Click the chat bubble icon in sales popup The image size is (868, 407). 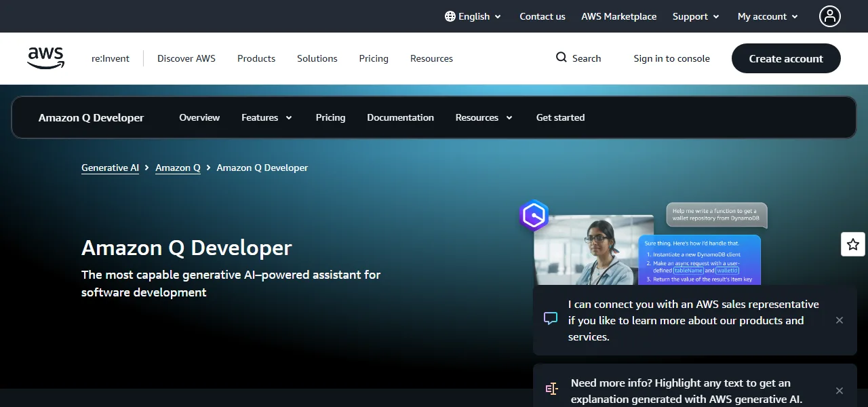click(x=551, y=318)
